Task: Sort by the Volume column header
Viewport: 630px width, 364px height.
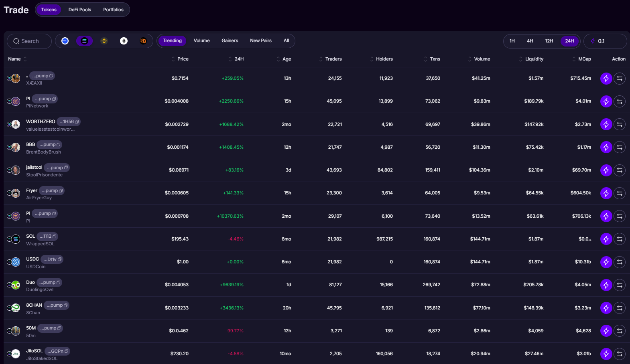Action: pos(479,59)
